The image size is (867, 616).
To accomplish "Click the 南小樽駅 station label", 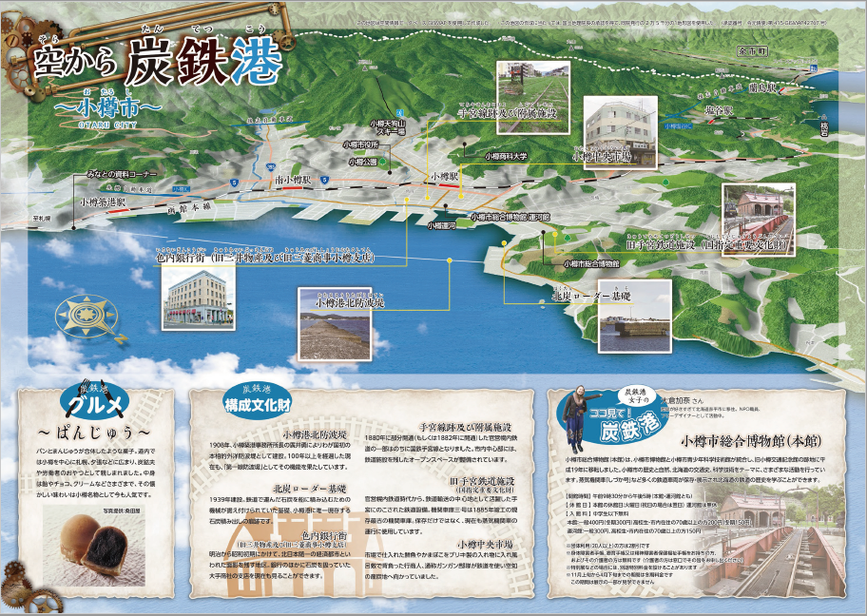I will 293,180.
